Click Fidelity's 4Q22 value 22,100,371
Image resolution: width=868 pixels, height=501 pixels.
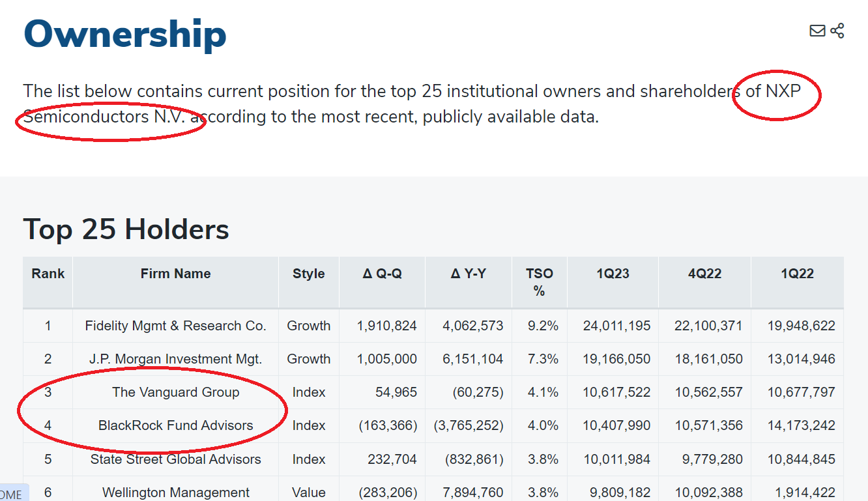(x=708, y=326)
